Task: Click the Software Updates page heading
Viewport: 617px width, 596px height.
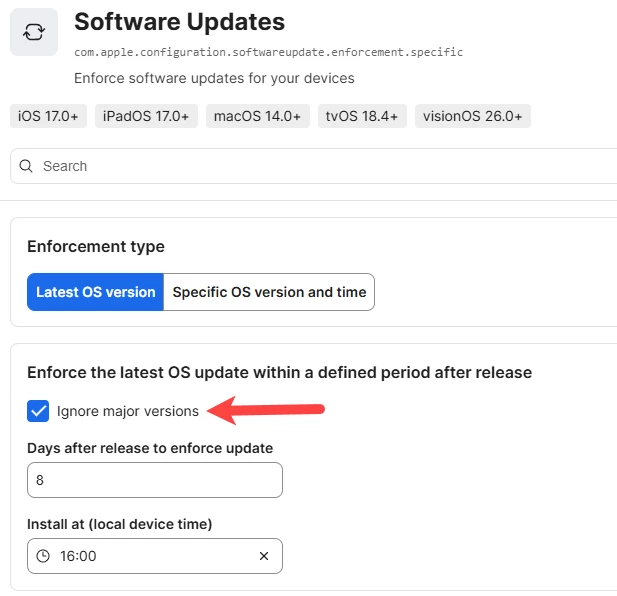Action: click(x=179, y=22)
